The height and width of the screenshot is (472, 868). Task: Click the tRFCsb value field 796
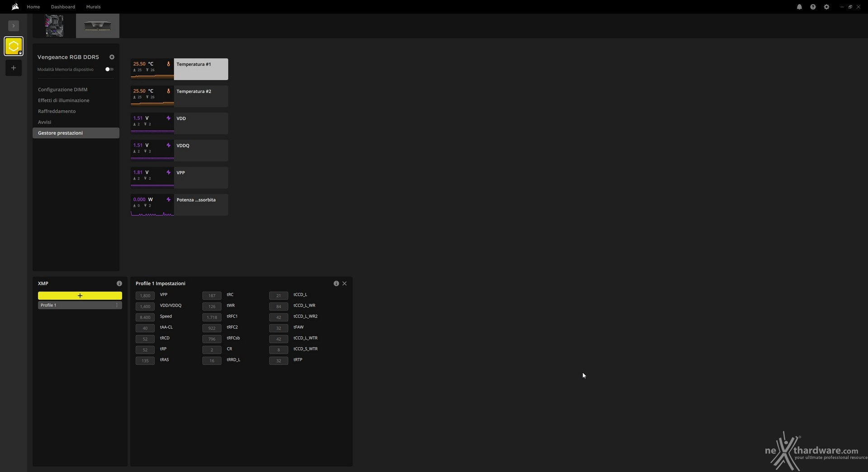(x=212, y=339)
